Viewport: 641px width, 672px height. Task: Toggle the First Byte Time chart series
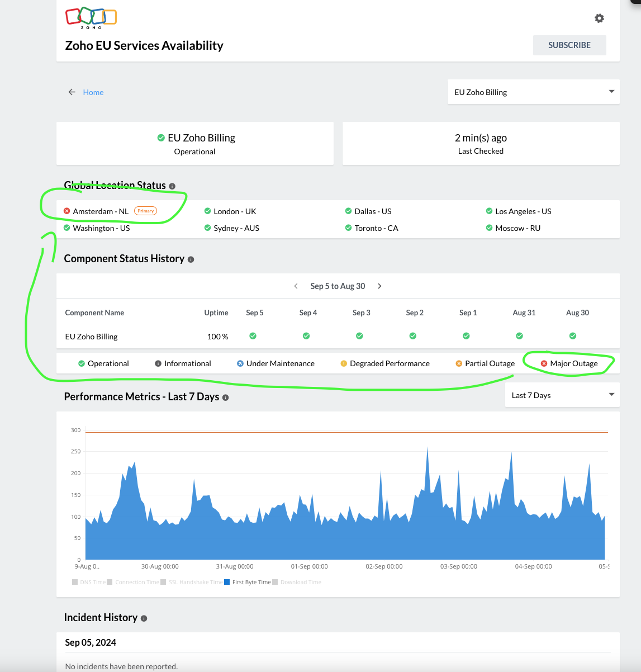tap(248, 582)
